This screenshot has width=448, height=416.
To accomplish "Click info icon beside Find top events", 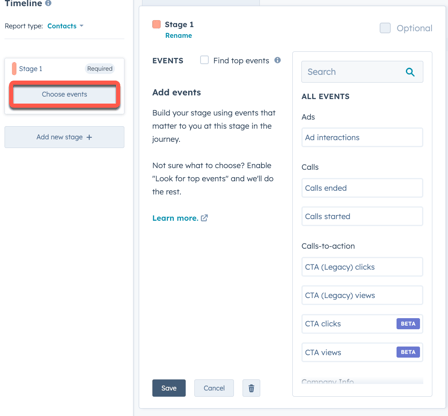I will point(277,60).
